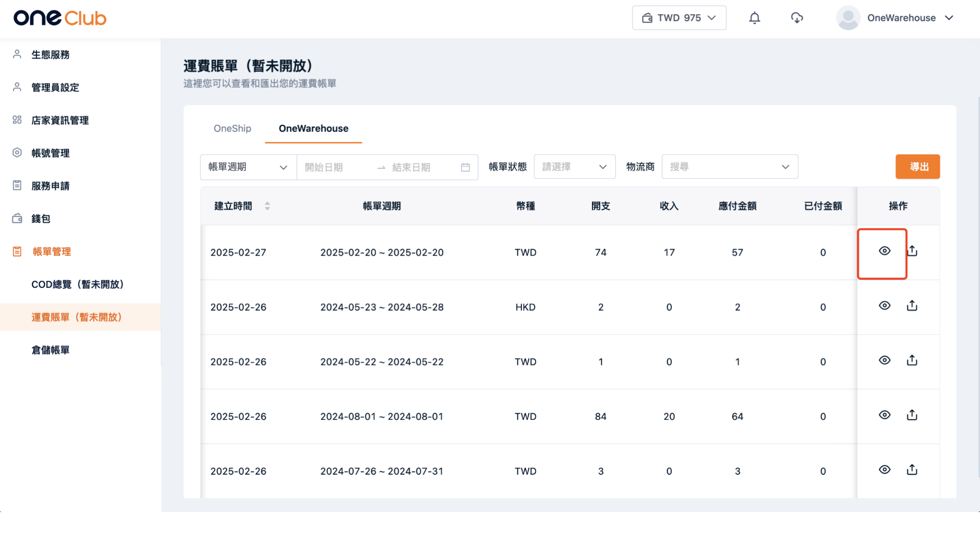980x536 pixels.
Task: Click the income value 20 cell
Action: pos(669,416)
